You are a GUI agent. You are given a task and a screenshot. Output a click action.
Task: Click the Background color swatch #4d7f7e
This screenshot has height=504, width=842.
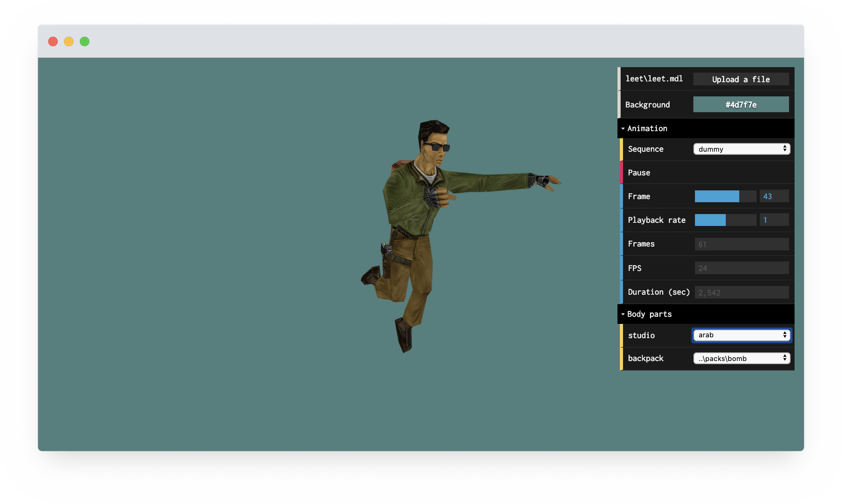(x=741, y=105)
